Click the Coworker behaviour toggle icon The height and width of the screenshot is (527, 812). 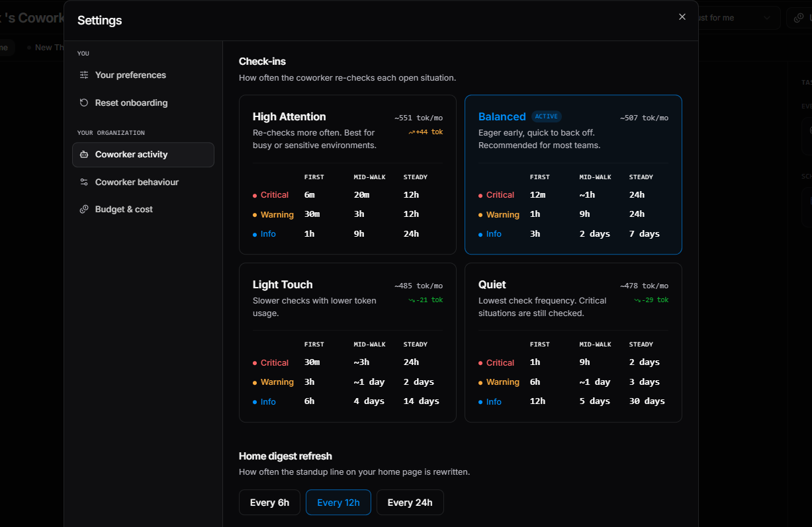tap(84, 182)
